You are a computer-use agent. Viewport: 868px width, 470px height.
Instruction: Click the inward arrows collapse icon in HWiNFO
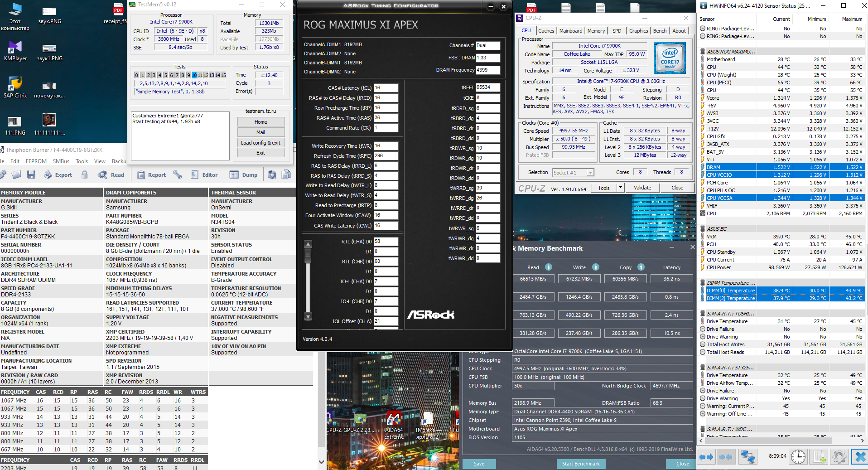[x=726, y=457]
